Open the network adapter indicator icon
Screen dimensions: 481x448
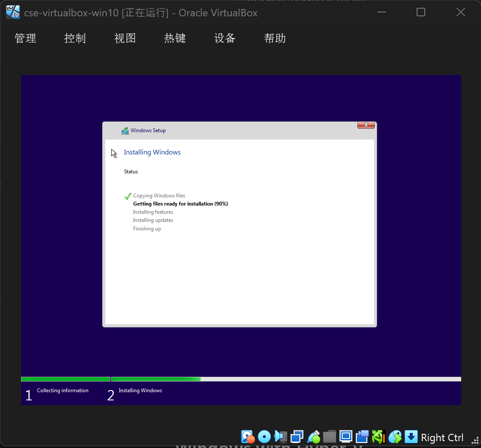pyautogui.click(x=297, y=437)
